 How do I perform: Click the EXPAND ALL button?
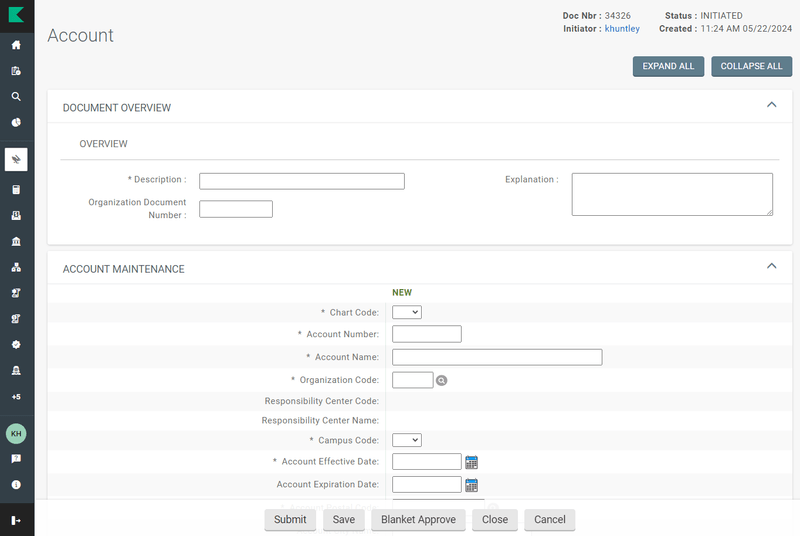[668, 66]
